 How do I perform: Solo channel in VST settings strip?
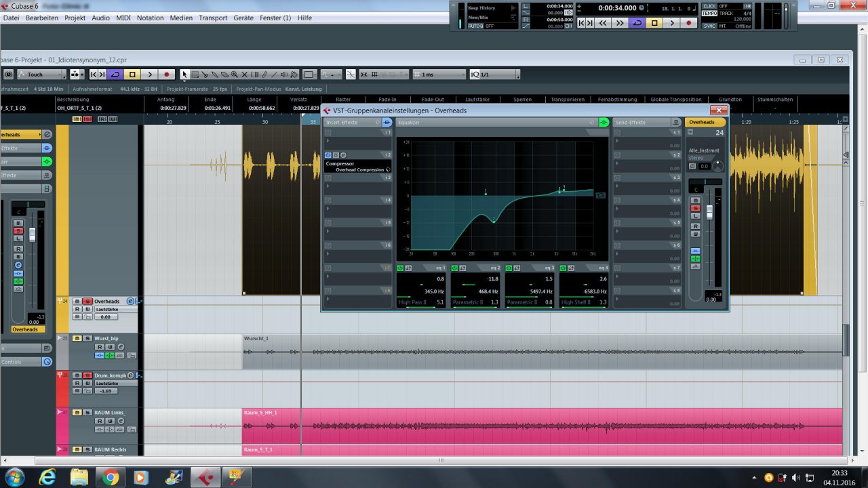[x=695, y=208]
